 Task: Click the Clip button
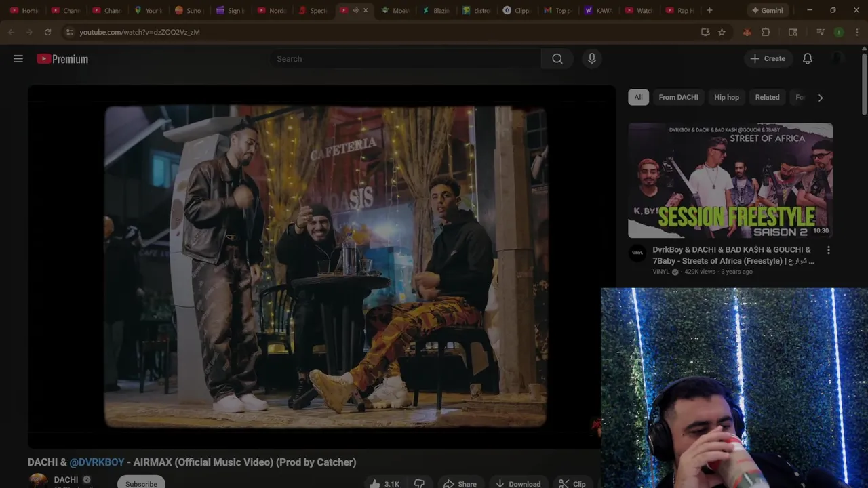coord(572,483)
